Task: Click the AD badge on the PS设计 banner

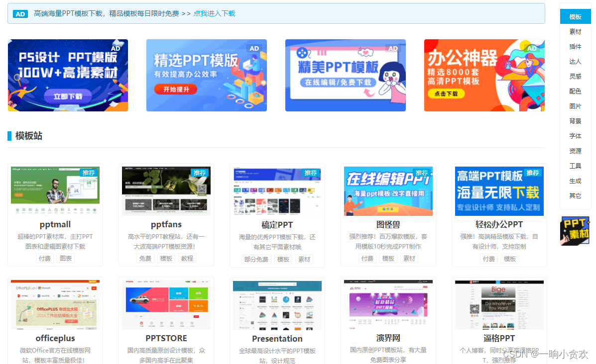Action: pos(116,48)
